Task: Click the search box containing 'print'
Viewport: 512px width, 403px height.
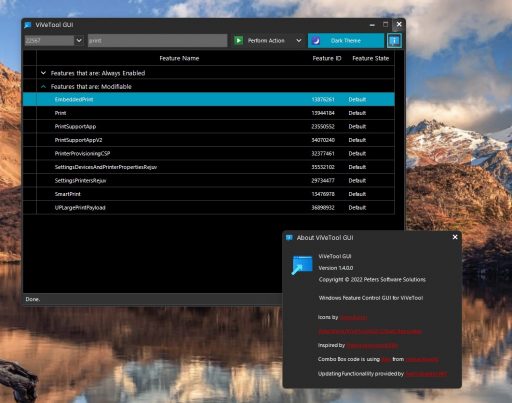Action: pos(157,41)
